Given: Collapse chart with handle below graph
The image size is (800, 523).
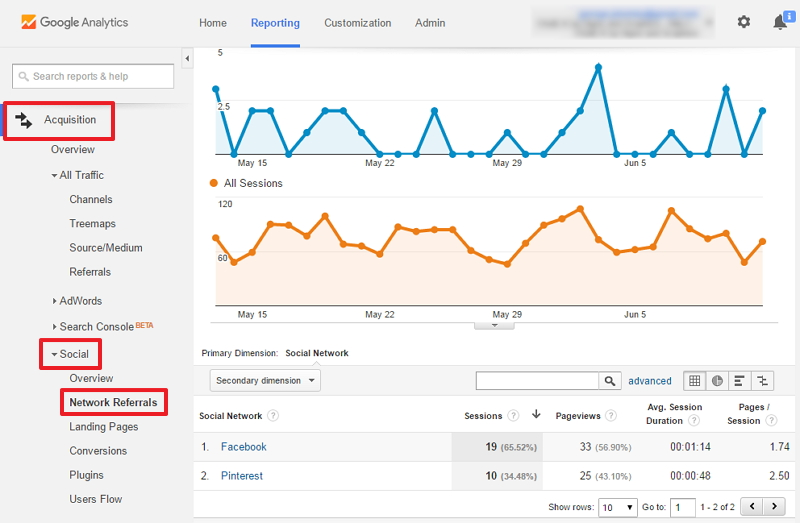Looking at the screenshot, I should [x=494, y=326].
